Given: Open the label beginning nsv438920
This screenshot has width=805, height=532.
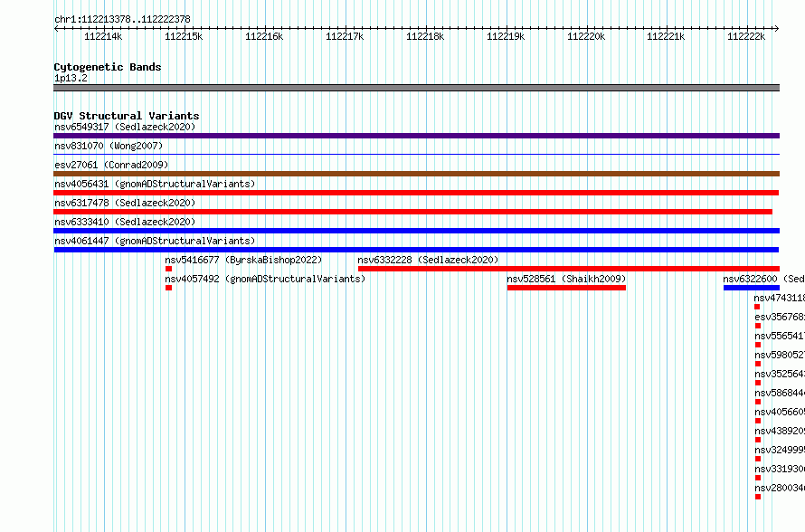Looking at the screenshot, I should (780, 431).
